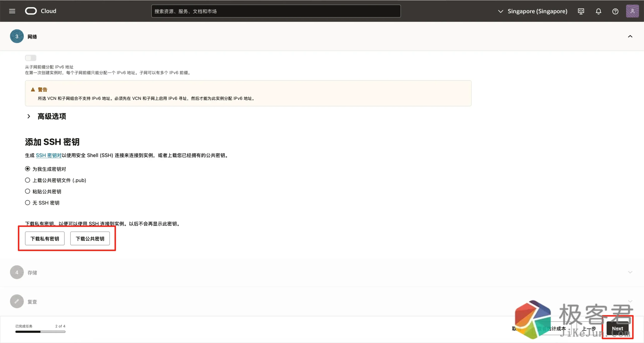Viewport: 644px width, 343px height.
Task: Click the 警告 warning triangle icon
Action: pos(33,89)
